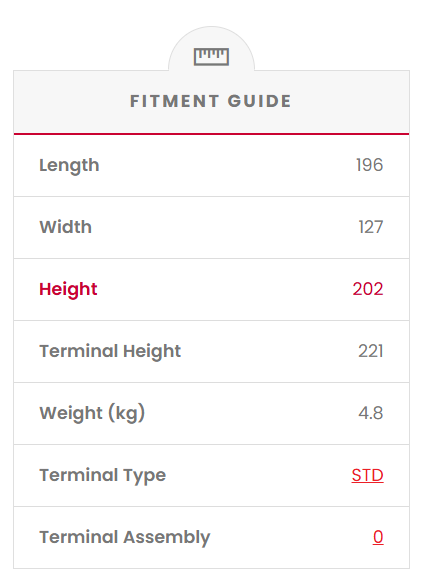Viewport: 423px width, 578px height.
Task: Select the highlighted Height label
Action: click(x=68, y=289)
